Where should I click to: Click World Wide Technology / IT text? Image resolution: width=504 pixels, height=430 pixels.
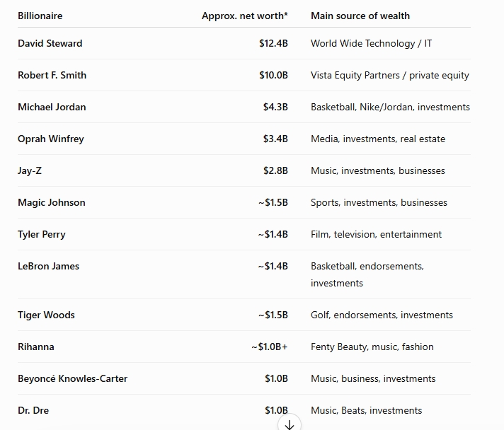(x=371, y=43)
